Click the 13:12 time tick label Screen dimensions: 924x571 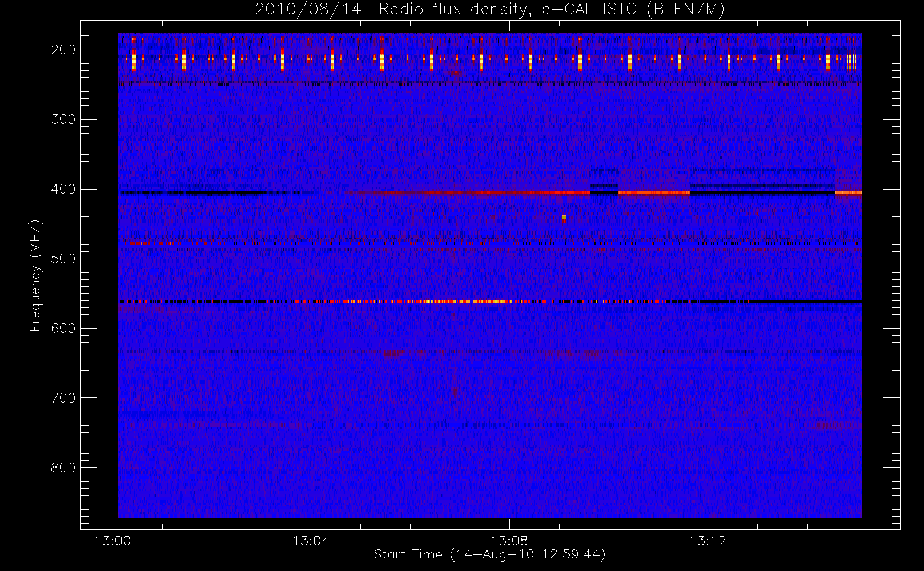[x=708, y=541]
